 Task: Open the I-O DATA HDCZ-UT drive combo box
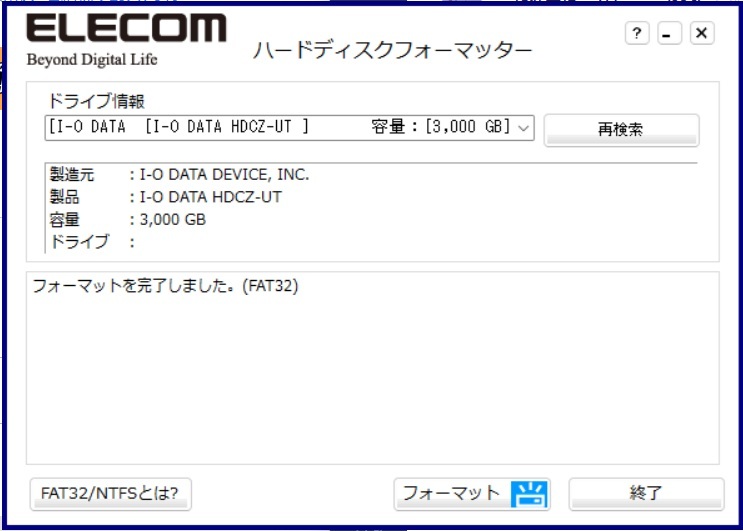pyautogui.click(x=290, y=127)
